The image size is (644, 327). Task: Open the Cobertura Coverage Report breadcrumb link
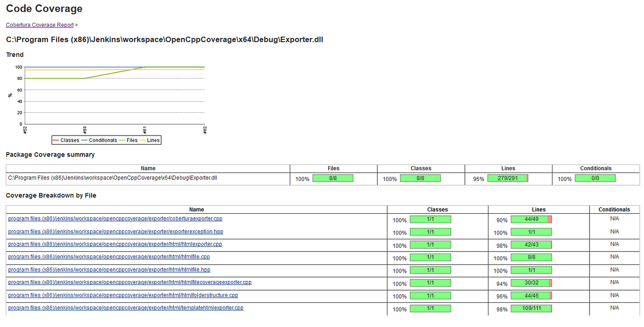pos(39,25)
